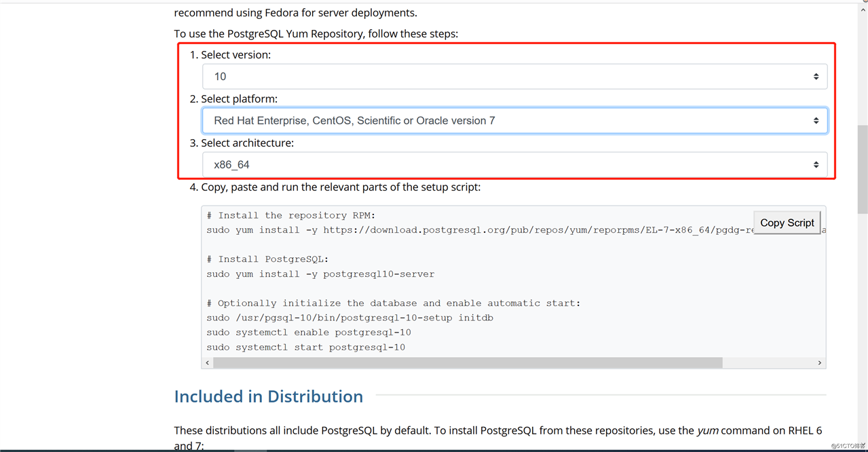868x452 pixels.
Task: Click the '3. Select architecture:' label
Action: click(242, 143)
